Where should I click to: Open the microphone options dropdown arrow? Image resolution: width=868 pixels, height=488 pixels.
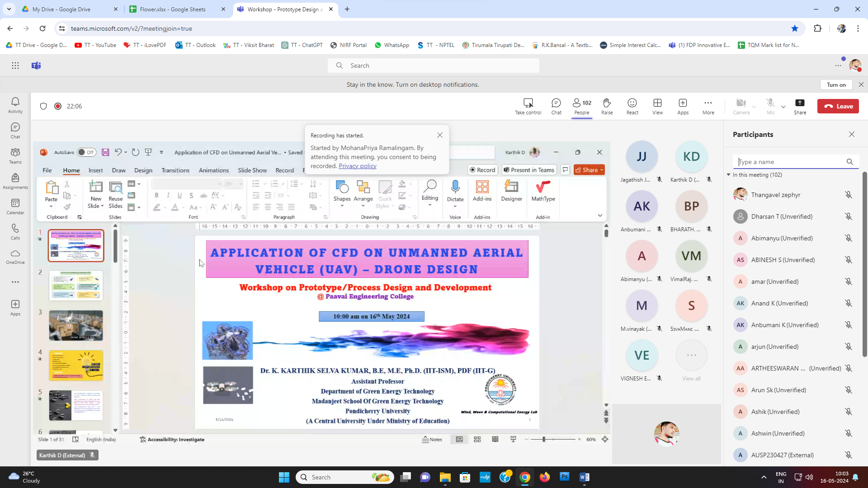(x=783, y=107)
